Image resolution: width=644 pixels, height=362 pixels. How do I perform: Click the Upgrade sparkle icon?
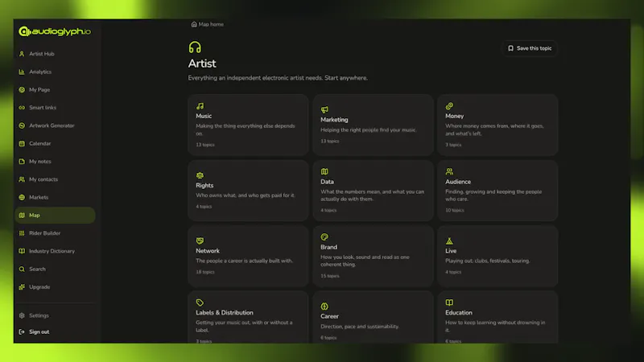22,287
